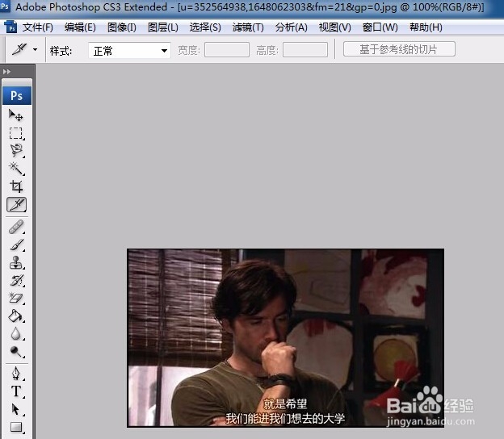
Task: Select the Rectangle shape tool
Action: click(16, 427)
